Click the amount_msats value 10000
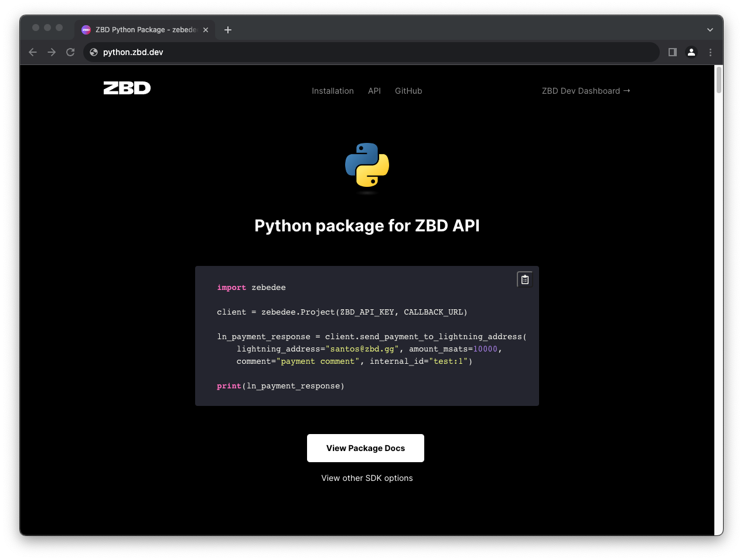Viewport: 743px width, 560px height. point(485,349)
